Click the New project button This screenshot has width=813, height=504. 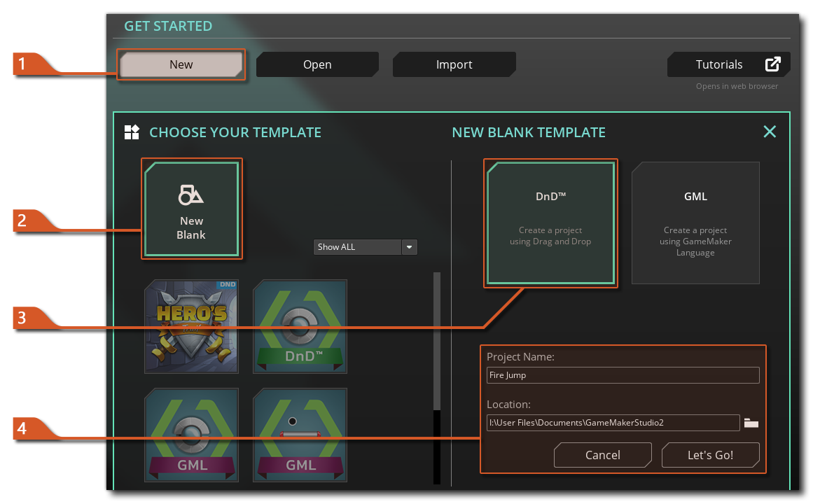181,64
